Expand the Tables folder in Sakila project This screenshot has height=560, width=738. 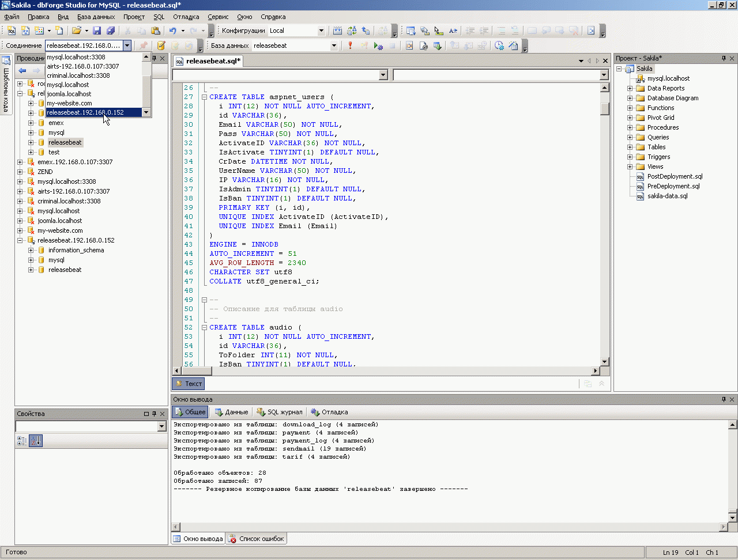coord(630,147)
